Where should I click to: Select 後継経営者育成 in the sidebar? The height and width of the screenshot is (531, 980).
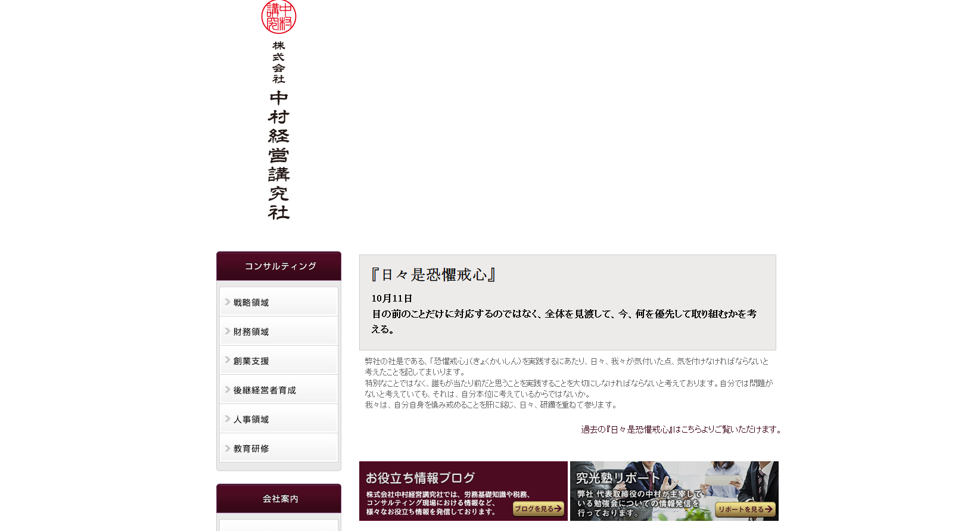coord(265,390)
